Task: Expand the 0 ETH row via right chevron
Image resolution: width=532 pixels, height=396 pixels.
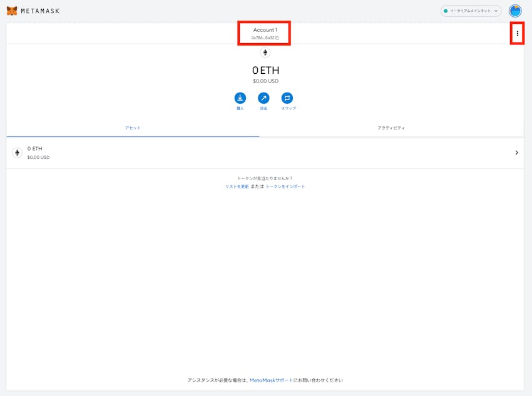Action: point(516,153)
